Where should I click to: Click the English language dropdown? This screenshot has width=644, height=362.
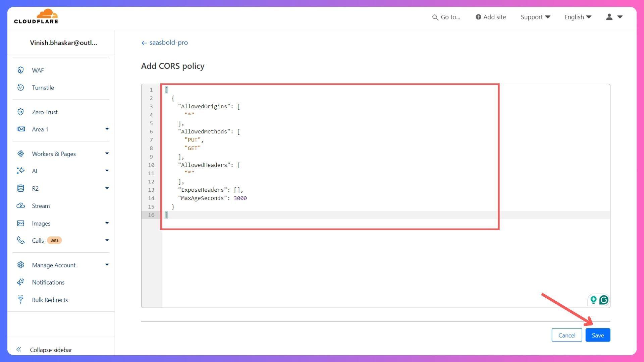[x=578, y=17]
